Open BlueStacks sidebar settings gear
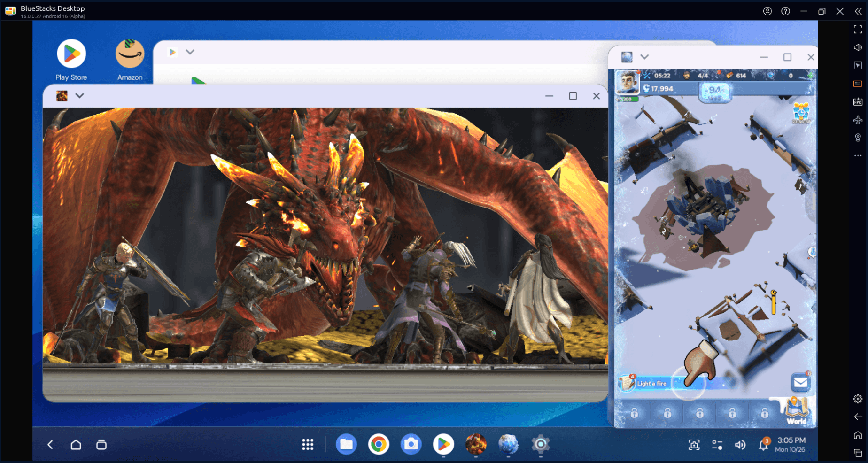 tap(858, 399)
